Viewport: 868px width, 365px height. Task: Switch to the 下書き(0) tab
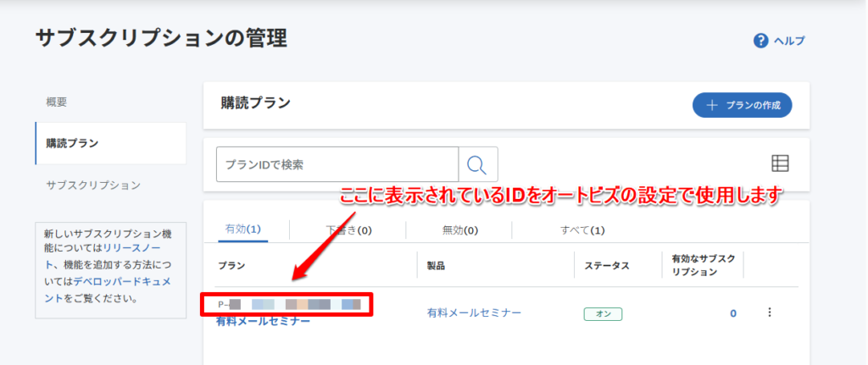pyautogui.click(x=348, y=230)
